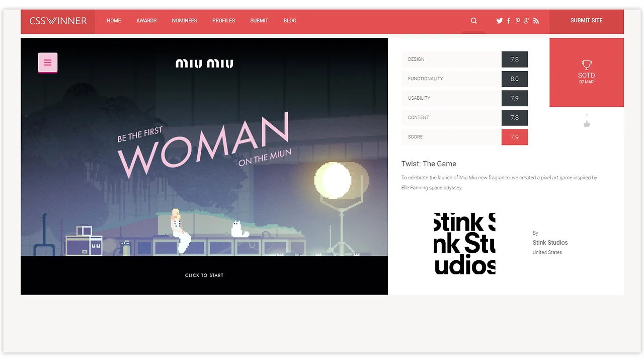Viewport: 644px width, 362px height.
Task: Click the 'Click to Start' text
Action: 204,275
